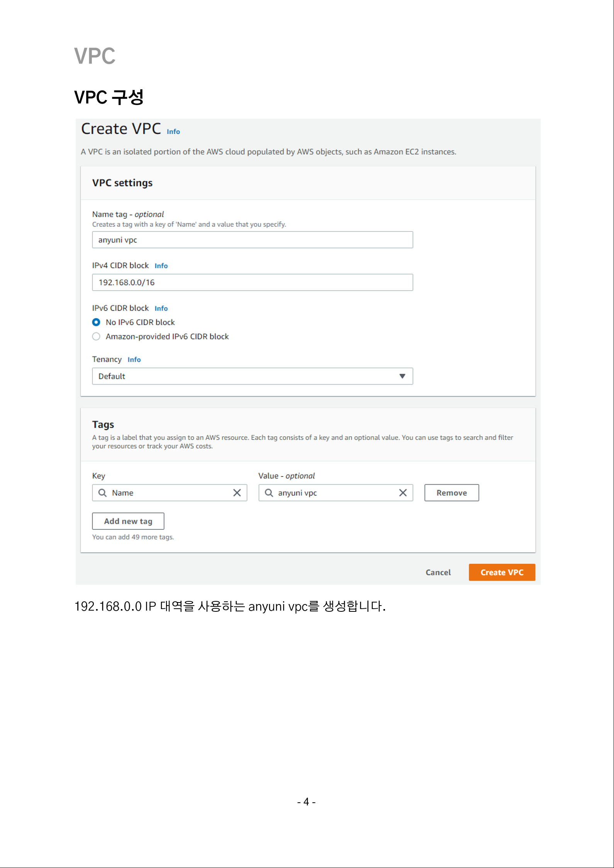Select Amazon-provided IPv6 CIDR block radio
The width and height of the screenshot is (614, 868).
click(96, 337)
